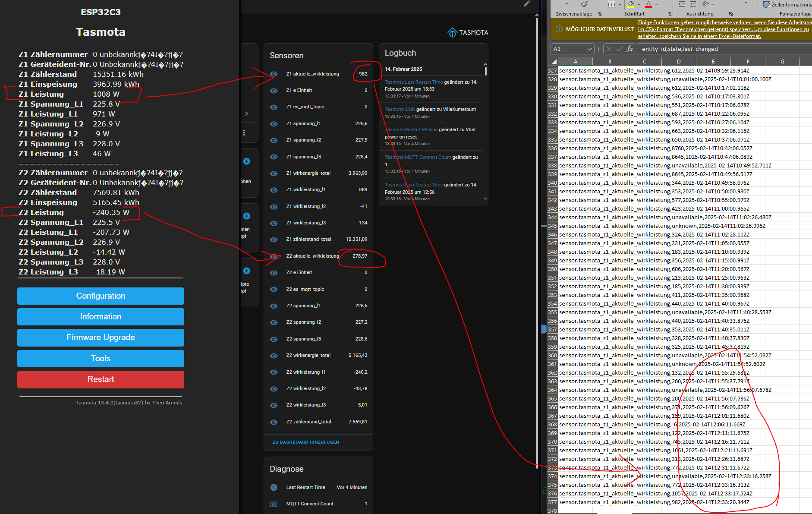Screen dimensions: 812x514
Task: Click the MQTT Connect Count counter icon
Action: coord(274,504)
